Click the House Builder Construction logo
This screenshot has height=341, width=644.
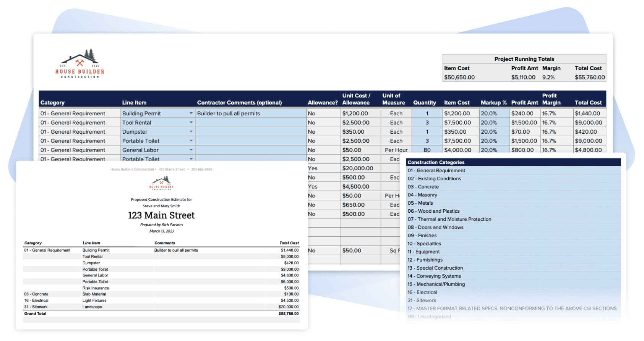pos(79,64)
